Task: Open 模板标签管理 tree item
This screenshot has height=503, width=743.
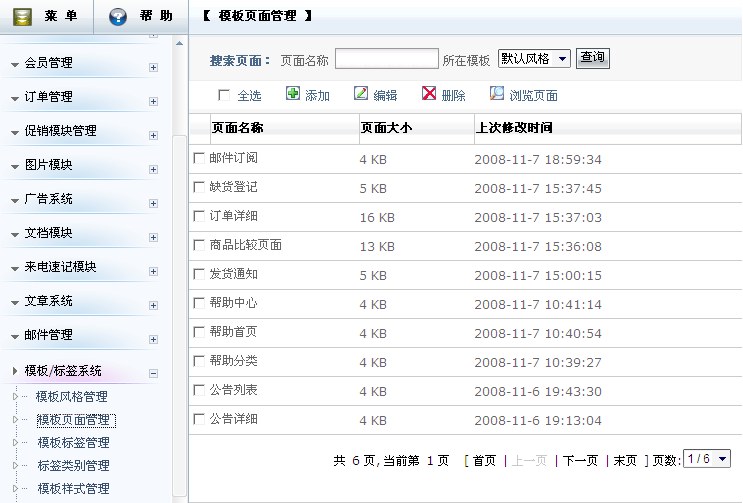Action: tap(73, 442)
